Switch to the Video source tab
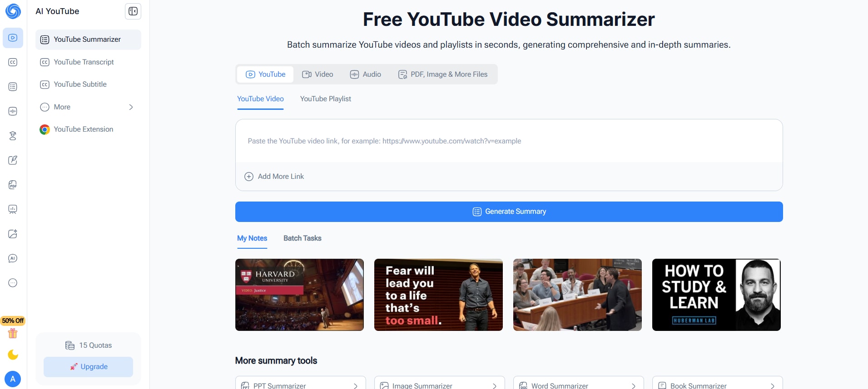This screenshot has height=389, width=868. [318, 74]
